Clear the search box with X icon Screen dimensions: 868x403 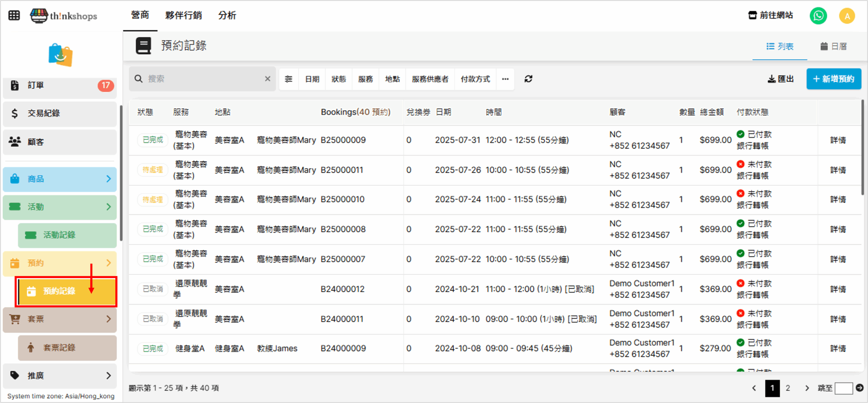pyautogui.click(x=268, y=79)
